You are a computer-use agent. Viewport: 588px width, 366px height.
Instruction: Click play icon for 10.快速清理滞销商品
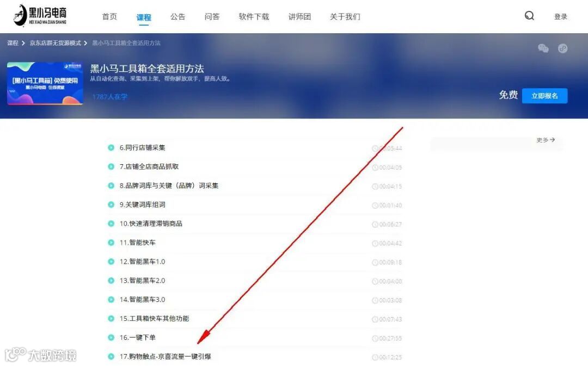click(111, 224)
